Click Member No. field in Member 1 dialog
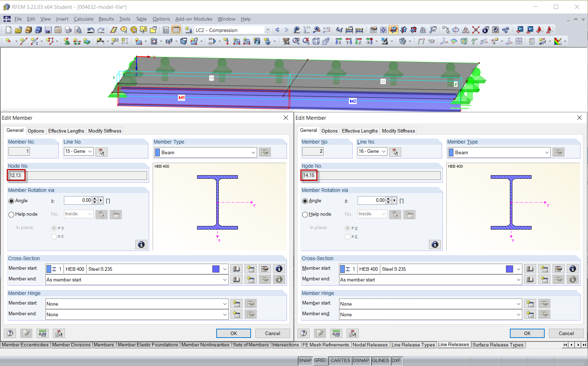 point(19,151)
